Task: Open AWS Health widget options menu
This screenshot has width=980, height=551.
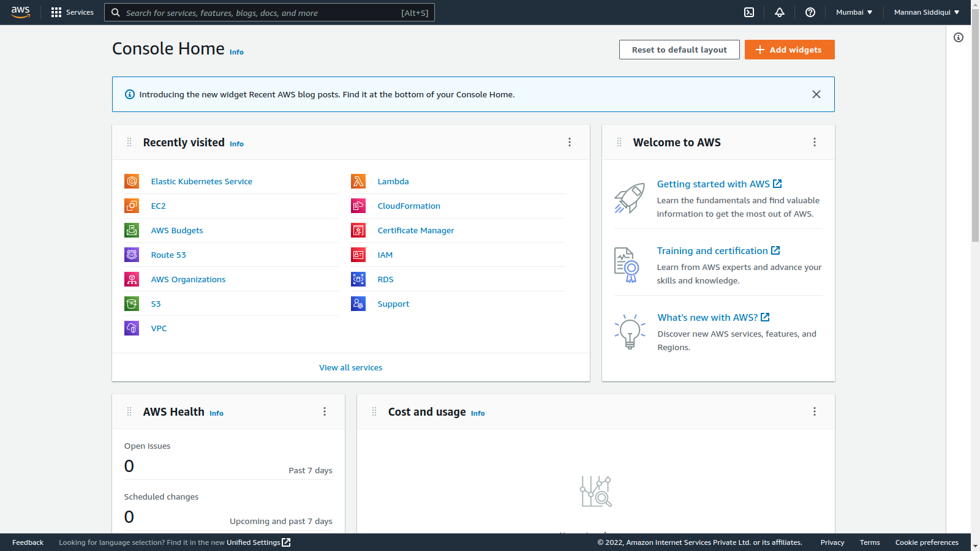Action: (x=325, y=411)
